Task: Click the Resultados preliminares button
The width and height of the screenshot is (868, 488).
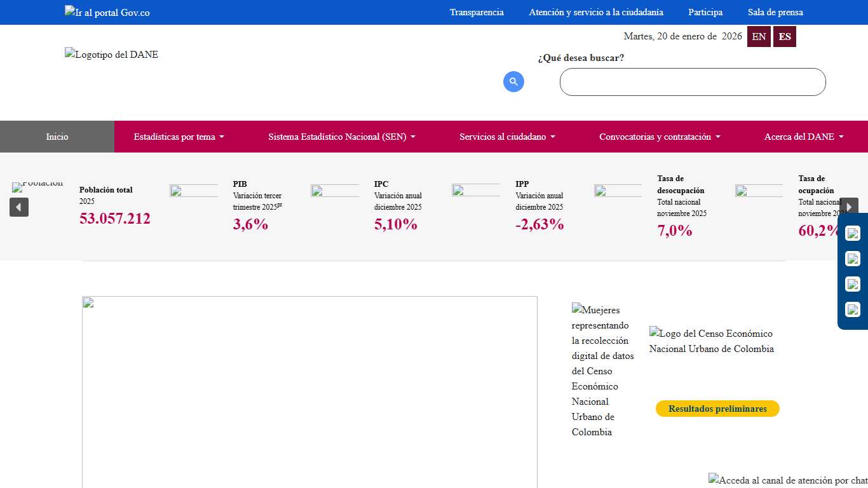Action: [717, 409]
